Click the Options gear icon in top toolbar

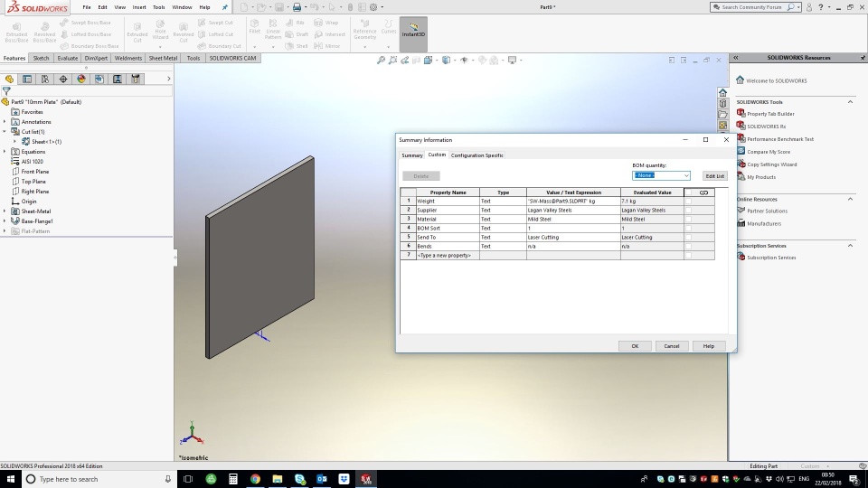point(373,7)
